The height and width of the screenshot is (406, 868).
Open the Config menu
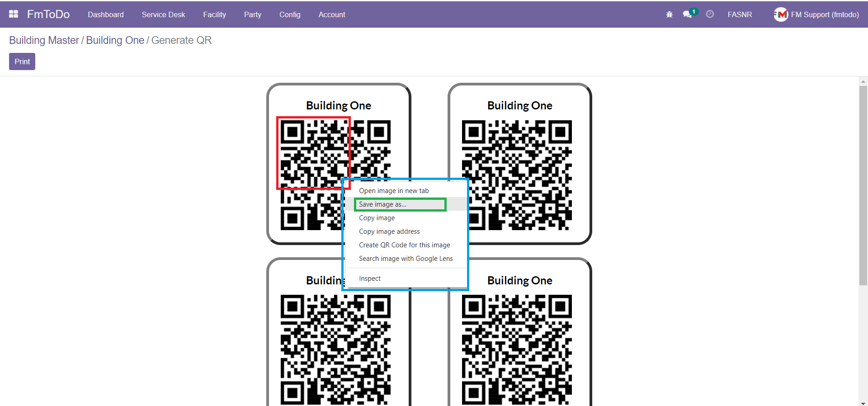coord(290,14)
